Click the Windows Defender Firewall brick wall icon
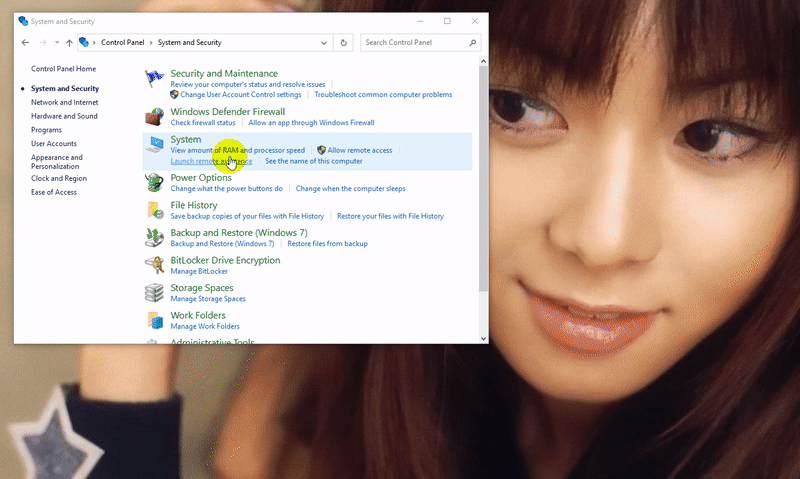The height and width of the screenshot is (479, 800). 154,116
